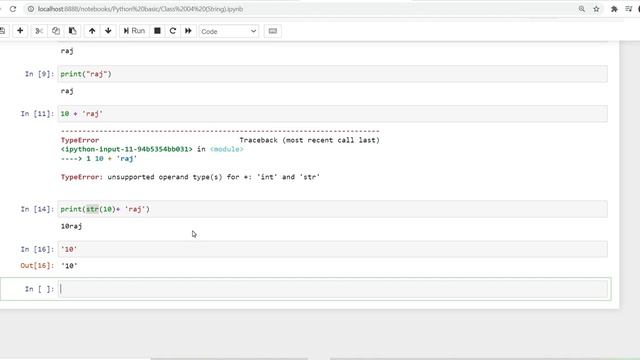Click the Out[16] '10' result value
The image size is (640, 360).
coord(69,266)
